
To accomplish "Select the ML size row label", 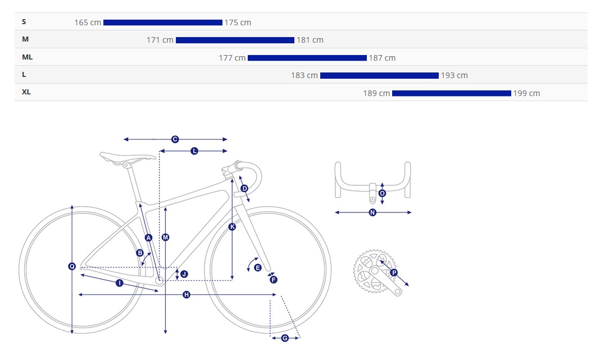I will (x=27, y=57).
